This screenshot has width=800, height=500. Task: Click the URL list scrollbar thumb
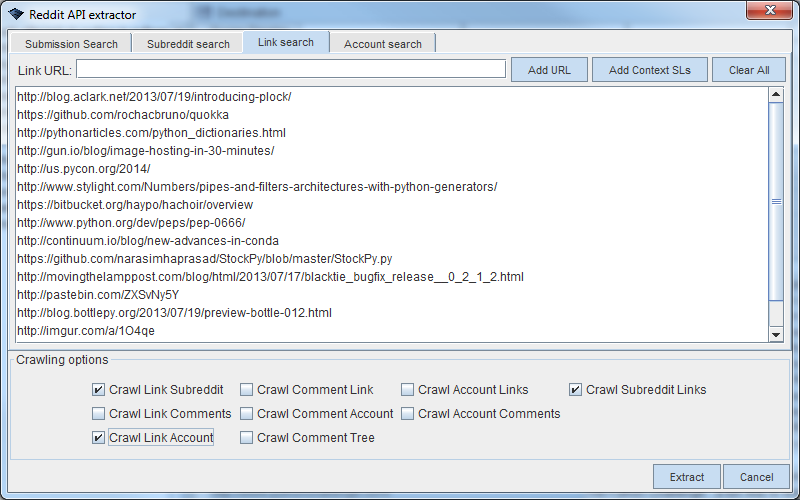click(775, 201)
